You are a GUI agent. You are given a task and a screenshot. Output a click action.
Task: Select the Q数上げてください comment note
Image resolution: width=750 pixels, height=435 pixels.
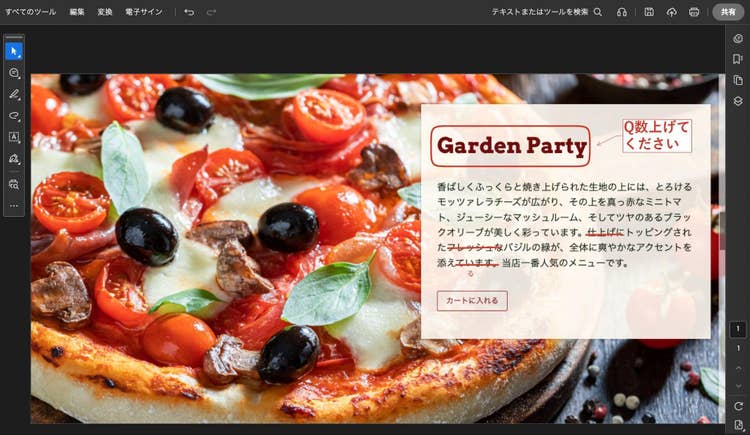point(657,136)
